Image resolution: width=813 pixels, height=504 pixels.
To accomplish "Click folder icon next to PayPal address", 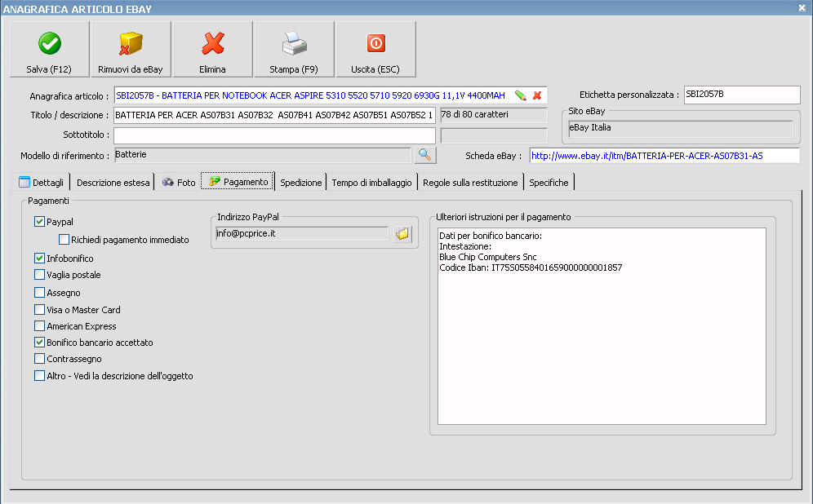I will click(402, 234).
